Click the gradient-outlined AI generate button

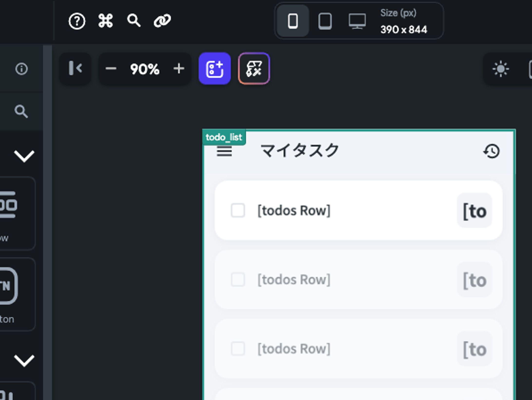tap(254, 69)
